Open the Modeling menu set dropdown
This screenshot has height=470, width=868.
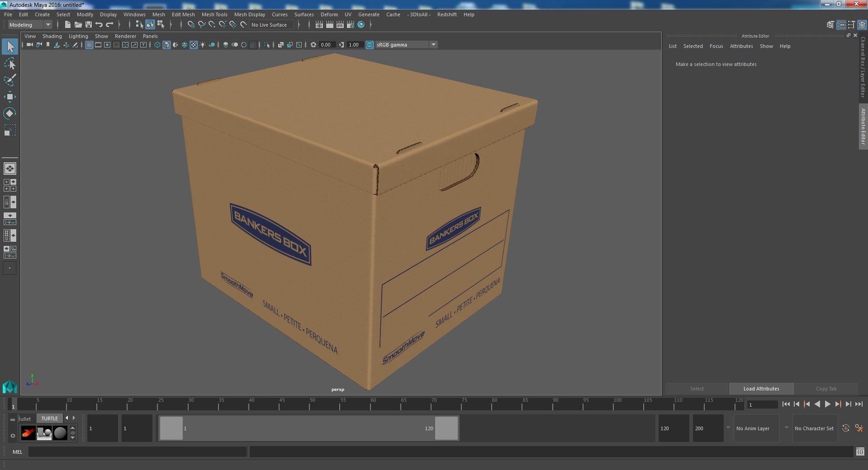click(30, 25)
